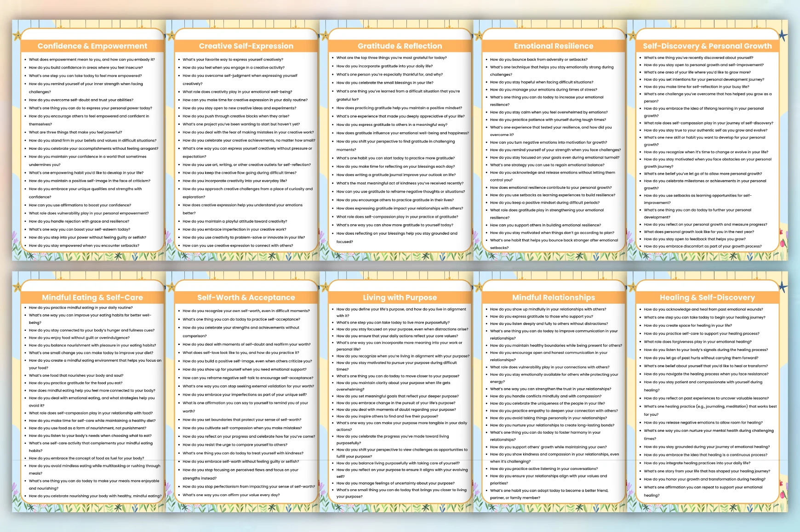Screen dimensions: 800x532
Task: Click the question on food as fuel for your body
Action: 86,458
